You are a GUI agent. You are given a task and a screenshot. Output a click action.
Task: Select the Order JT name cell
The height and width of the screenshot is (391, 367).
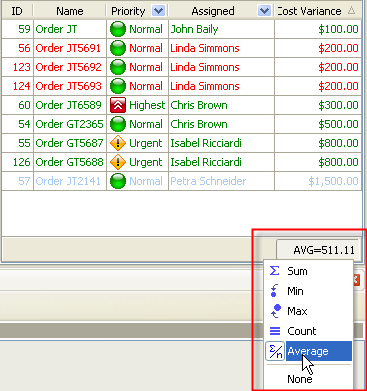70,29
